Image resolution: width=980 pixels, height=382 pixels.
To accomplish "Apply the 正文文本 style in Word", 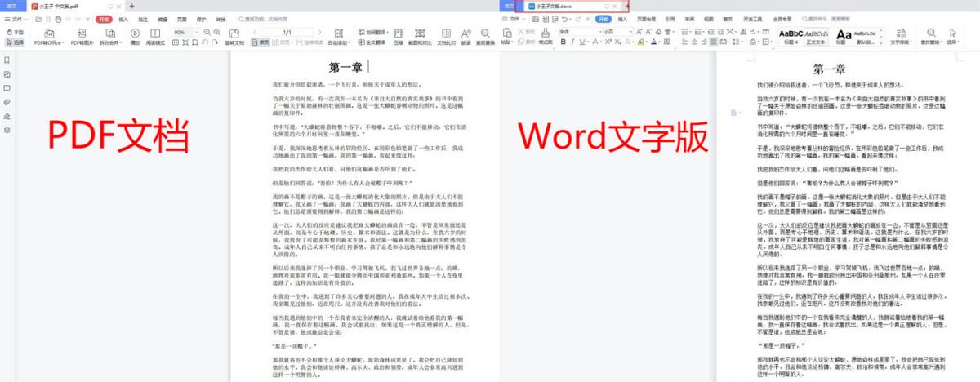I will pos(817,37).
